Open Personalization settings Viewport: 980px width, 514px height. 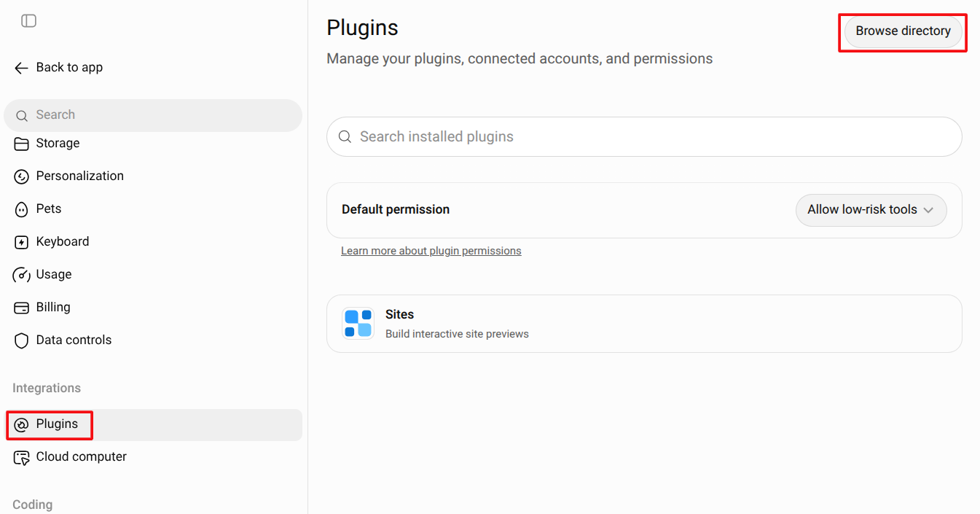(153, 176)
